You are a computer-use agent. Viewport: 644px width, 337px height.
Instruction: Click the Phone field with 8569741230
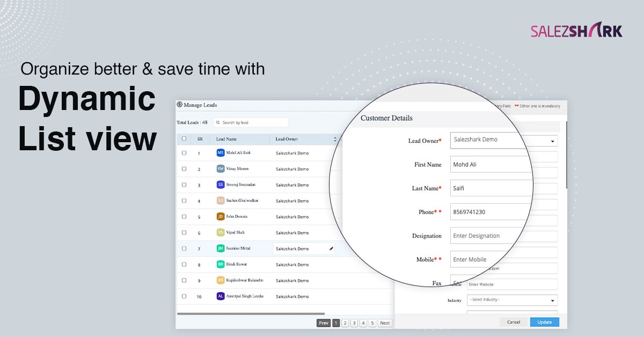[491, 211]
